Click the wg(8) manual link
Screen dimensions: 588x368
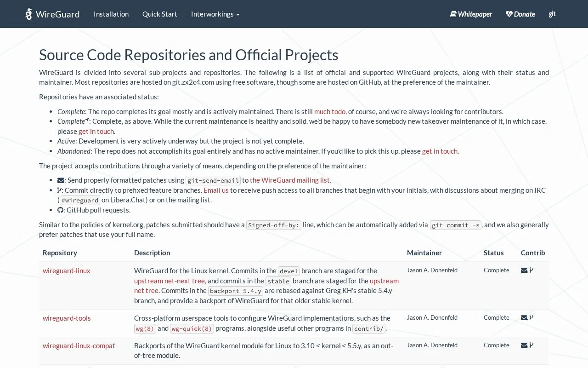(145, 328)
